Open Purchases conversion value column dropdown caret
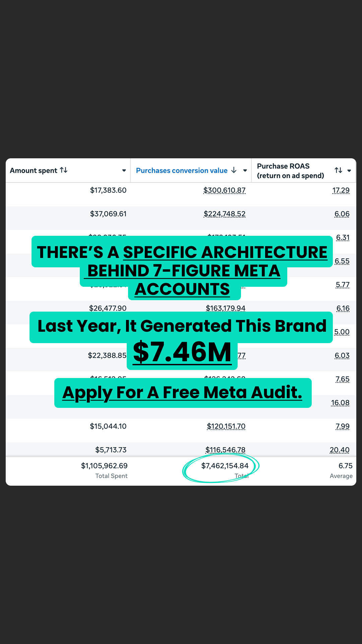The width and height of the screenshot is (362, 644). point(245,171)
